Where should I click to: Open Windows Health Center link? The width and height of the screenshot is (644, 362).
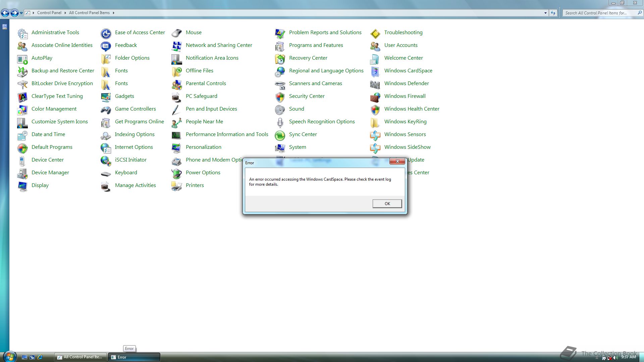[412, 109]
